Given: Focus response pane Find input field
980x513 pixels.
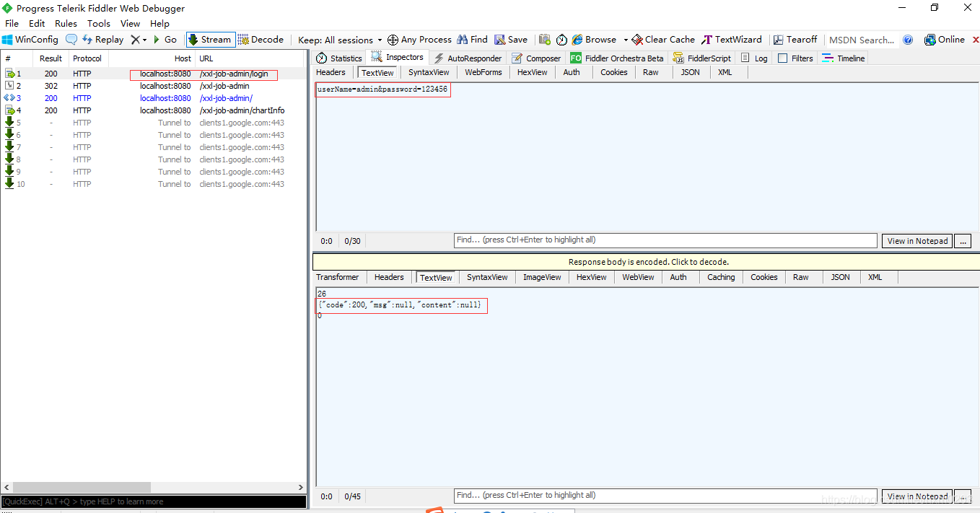Looking at the screenshot, I should coord(666,496).
